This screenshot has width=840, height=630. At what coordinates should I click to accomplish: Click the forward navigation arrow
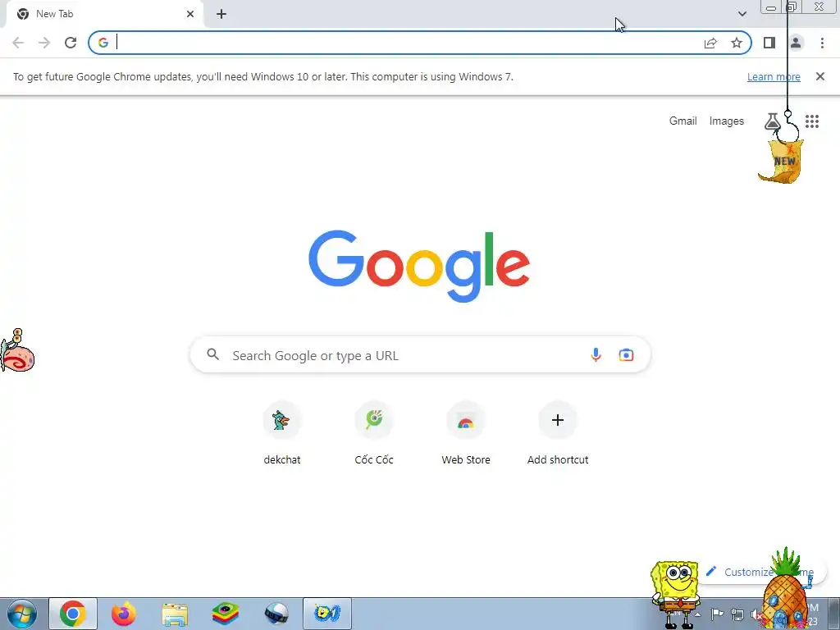pos(44,43)
